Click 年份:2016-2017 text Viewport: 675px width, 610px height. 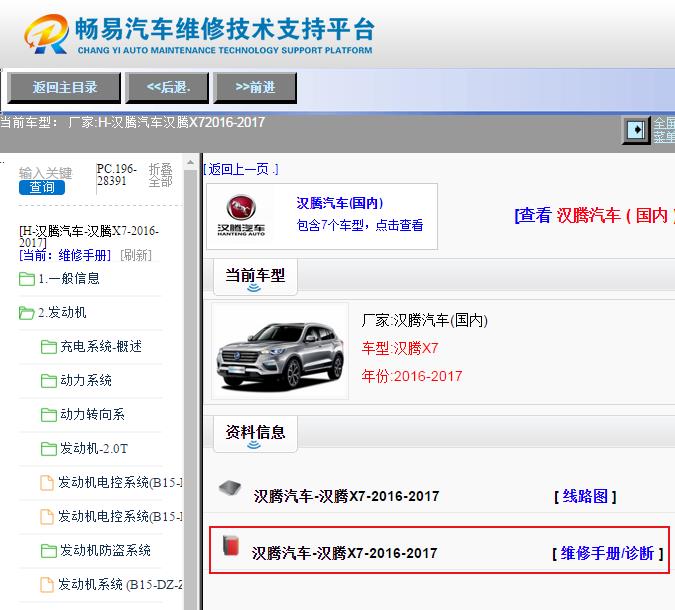412,376
